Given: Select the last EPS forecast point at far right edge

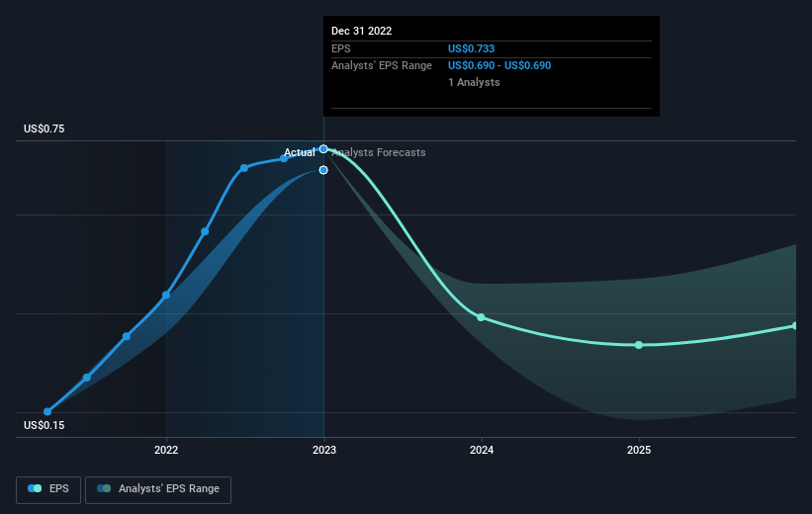Looking at the screenshot, I should [x=795, y=326].
